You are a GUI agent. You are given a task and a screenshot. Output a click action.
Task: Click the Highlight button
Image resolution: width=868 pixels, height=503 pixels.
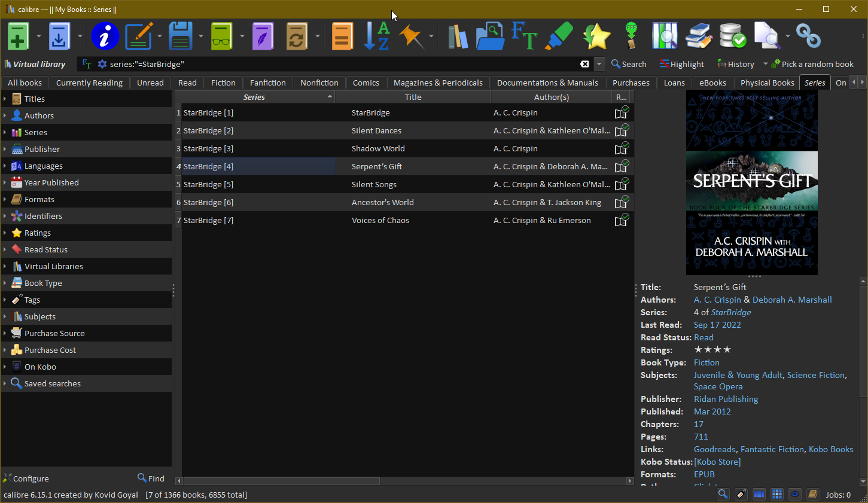point(681,64)
